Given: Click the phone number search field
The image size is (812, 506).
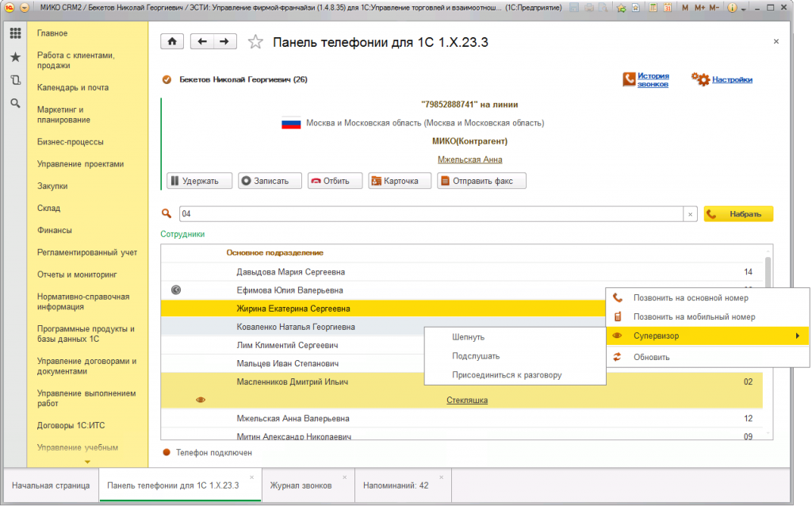Looking at the screenshot, I should pos(431,214).
